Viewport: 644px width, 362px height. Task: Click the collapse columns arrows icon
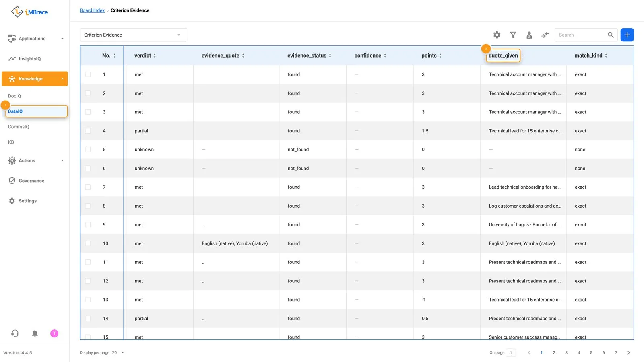(x=545, y=35)
